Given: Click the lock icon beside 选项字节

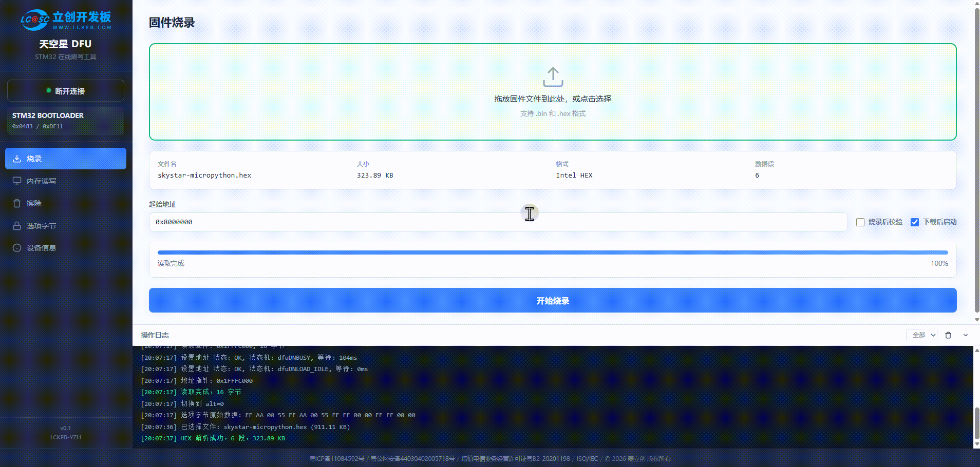Looking at the screenshot, I should tap(17, 226).
